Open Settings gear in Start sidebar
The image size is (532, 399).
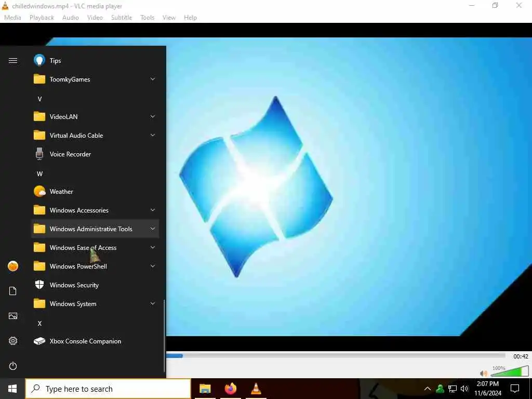(x=13, y=341)
